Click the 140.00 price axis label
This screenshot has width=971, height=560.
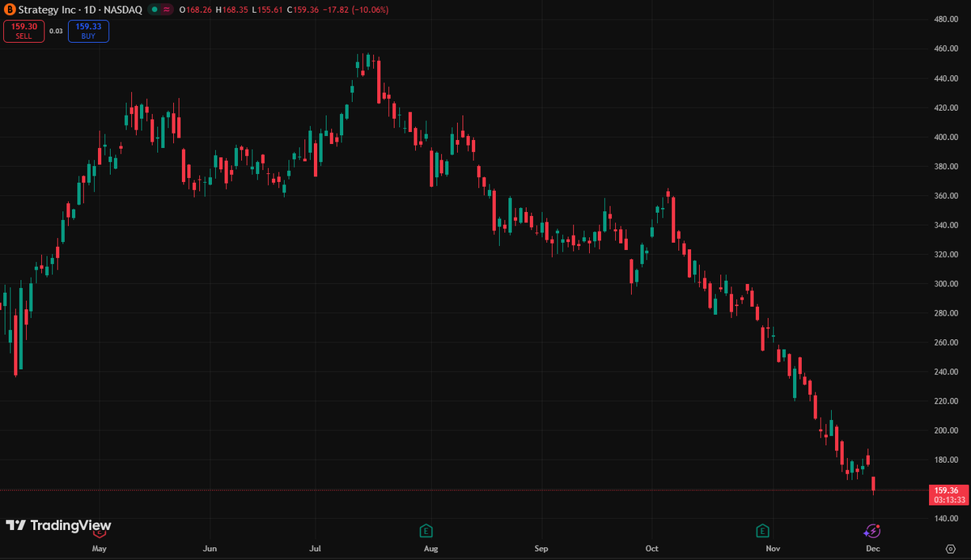tap(946, 519)
